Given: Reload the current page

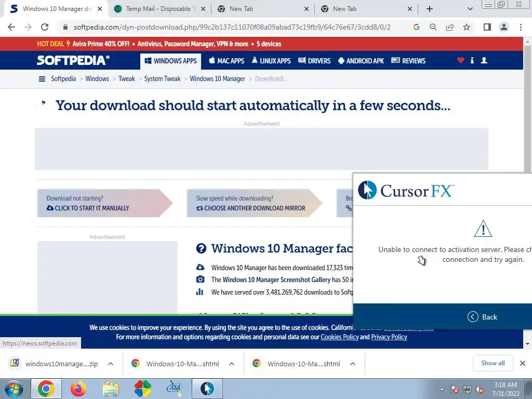Looking at the screenshot, I should (x=45, y=27).
